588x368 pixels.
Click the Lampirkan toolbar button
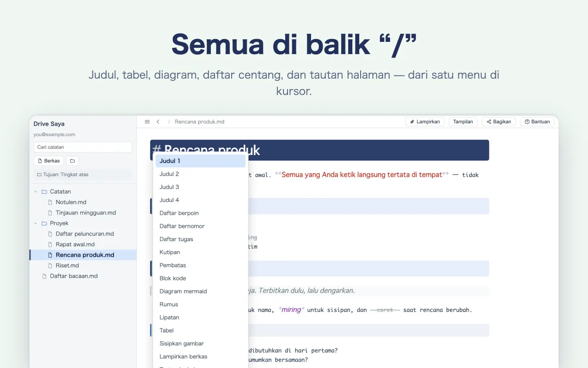tap(425, 122)
